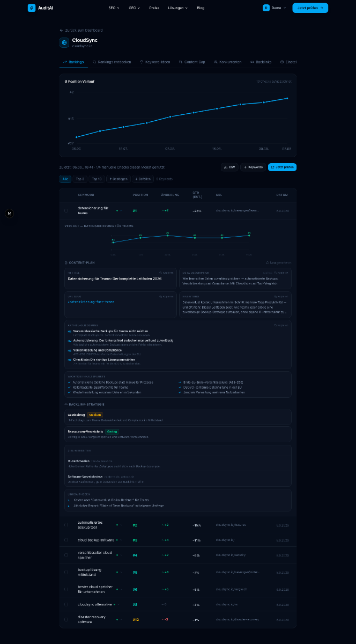Image resolution: width=356 pixels, height=644 pixels.
Task: Open cloudsync.io/disaster-recovery URL link
Action: point(237,619)
